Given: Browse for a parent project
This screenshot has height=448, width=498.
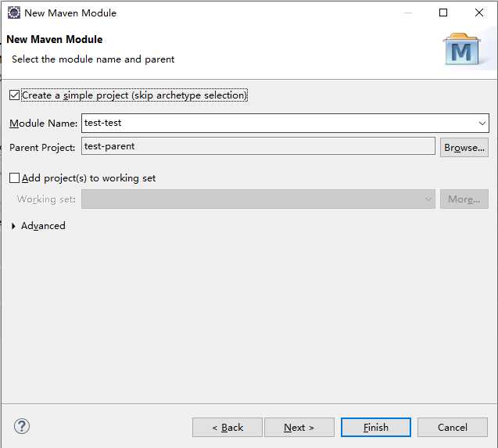Looking at the screenshot, I should click(x=464, y=148).
